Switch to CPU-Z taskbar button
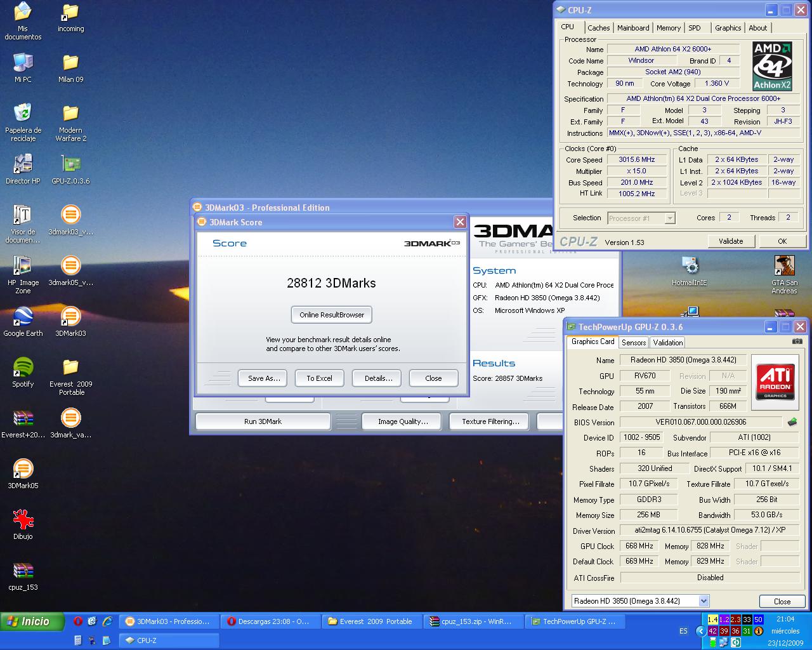 pyautogui.click(x=169, y=640)
